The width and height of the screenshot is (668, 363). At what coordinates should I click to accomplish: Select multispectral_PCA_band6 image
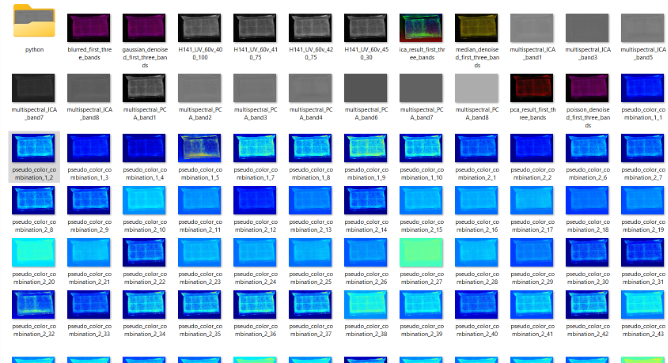point(366,88)
